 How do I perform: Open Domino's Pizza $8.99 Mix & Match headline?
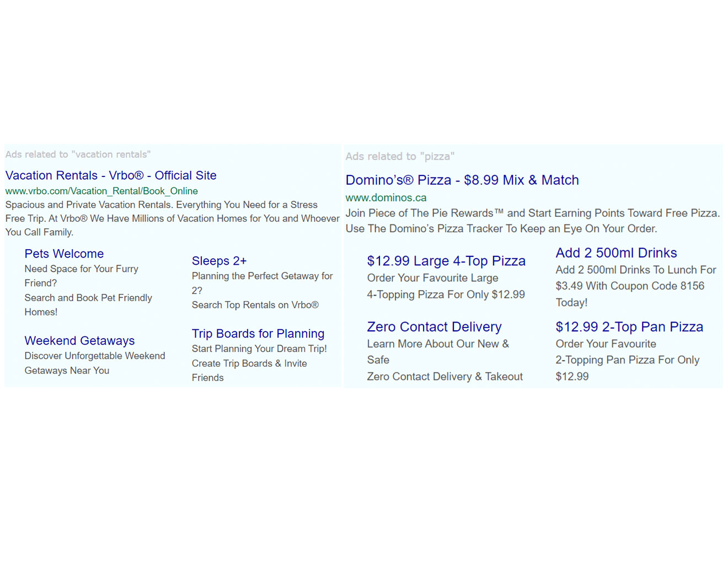pyautogui.click(x=462, y=180)
